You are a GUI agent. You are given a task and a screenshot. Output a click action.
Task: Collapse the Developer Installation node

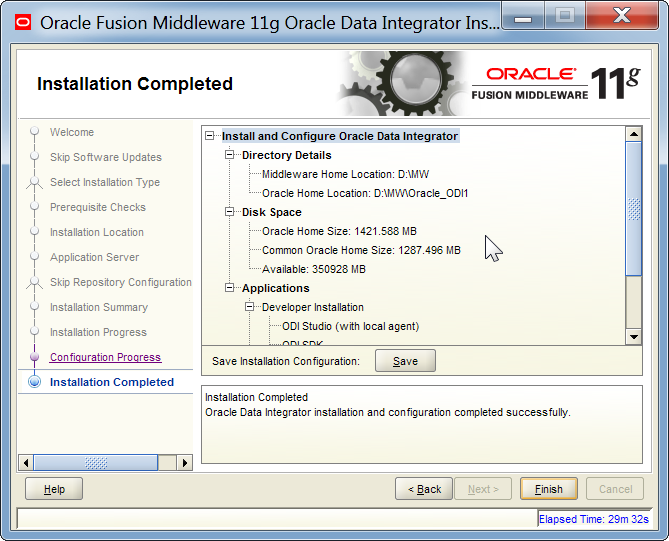pyautogui.click(x=250, y=307)
